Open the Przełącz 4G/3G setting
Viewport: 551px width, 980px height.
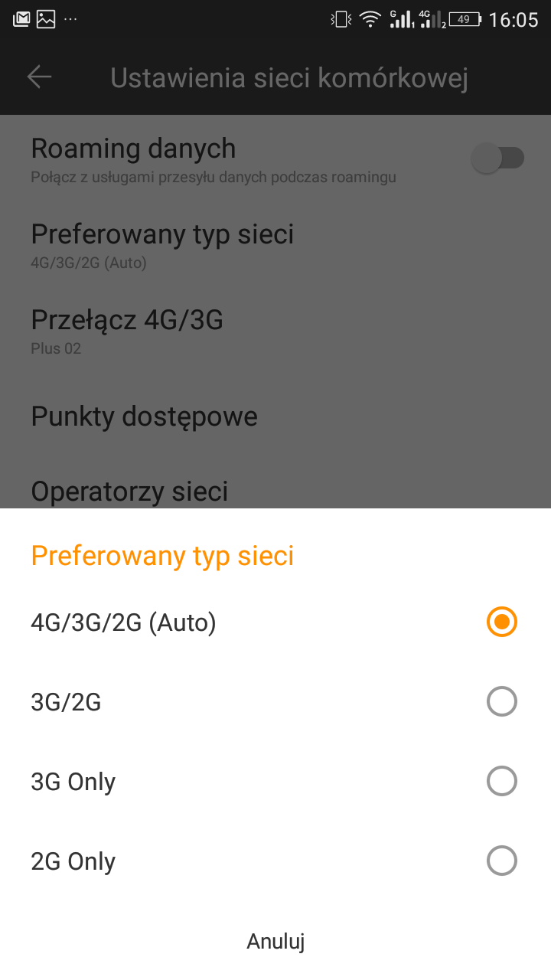click(x=127, y=329)
